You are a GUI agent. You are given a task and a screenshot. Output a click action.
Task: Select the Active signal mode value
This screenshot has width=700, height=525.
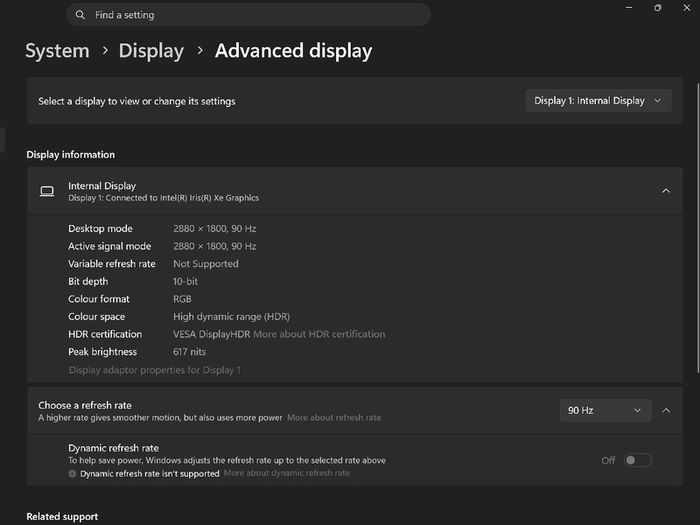click(215, 246)
